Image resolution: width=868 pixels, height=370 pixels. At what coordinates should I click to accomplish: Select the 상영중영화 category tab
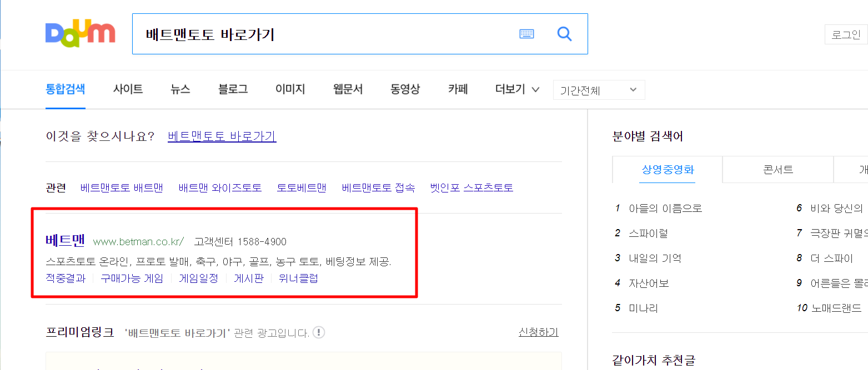(668, 170)
